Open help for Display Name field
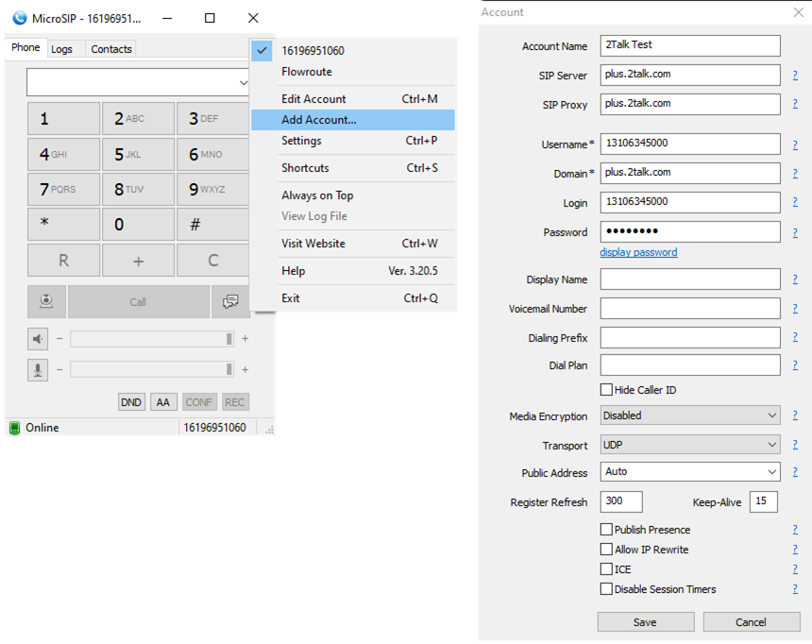812x644 pixels. pos(795,280)
